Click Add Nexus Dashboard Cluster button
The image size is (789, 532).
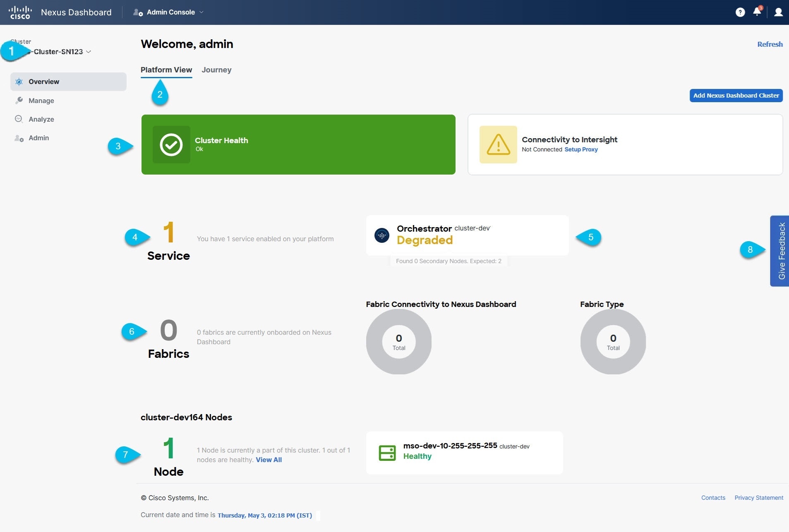click(x=736, y=96)
